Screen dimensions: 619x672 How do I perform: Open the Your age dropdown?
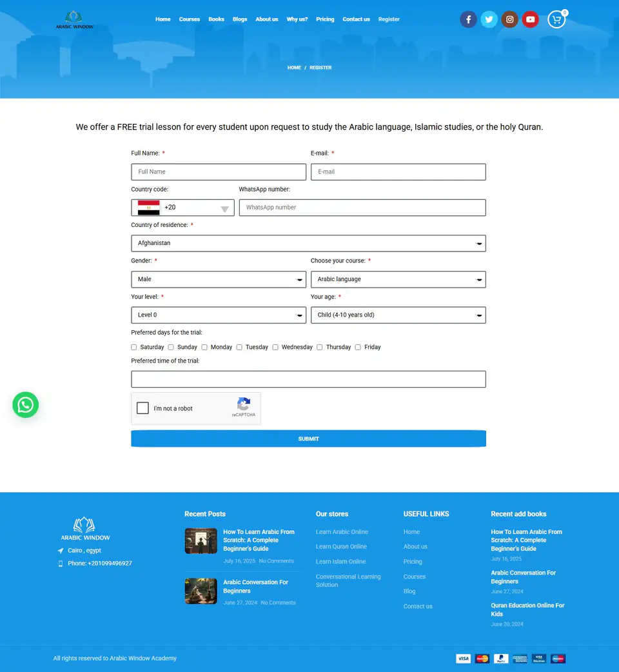point(398,315)
